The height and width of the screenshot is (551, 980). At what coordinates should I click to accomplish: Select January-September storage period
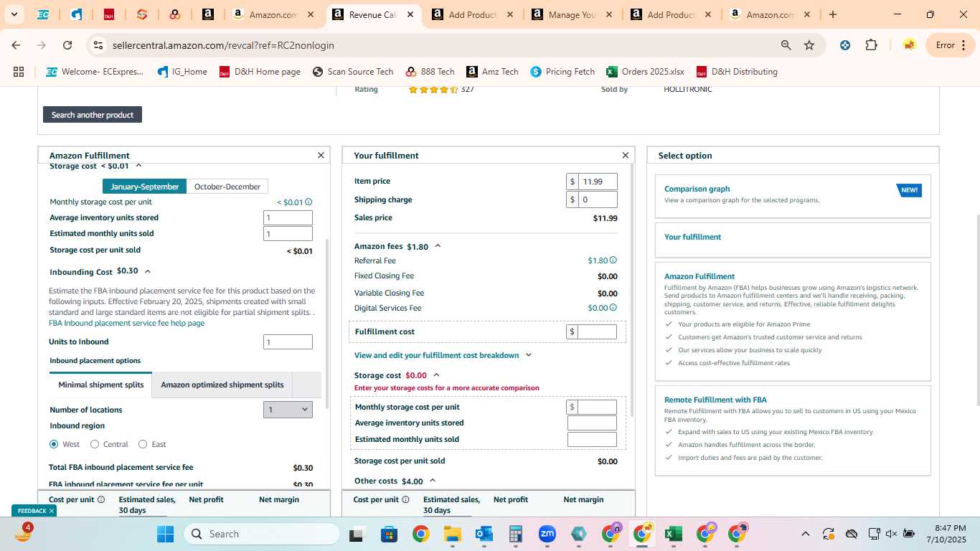144,187
